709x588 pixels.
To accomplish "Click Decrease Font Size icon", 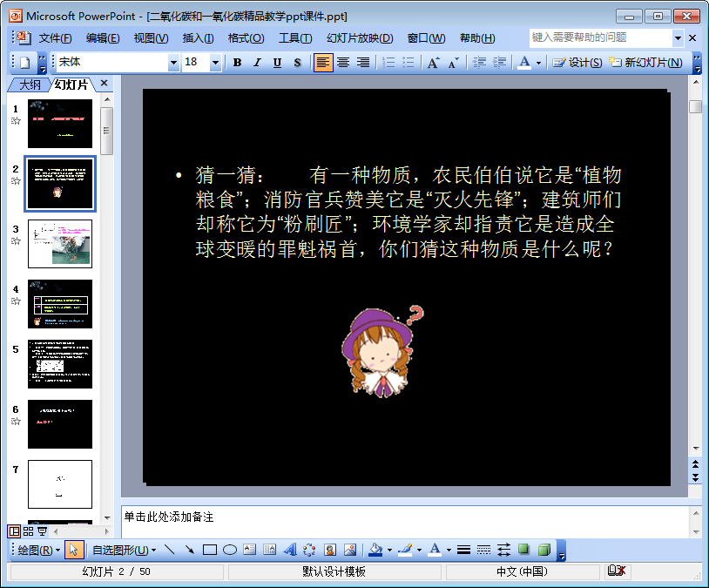I will pyautogui.click(x=453, y=63).
